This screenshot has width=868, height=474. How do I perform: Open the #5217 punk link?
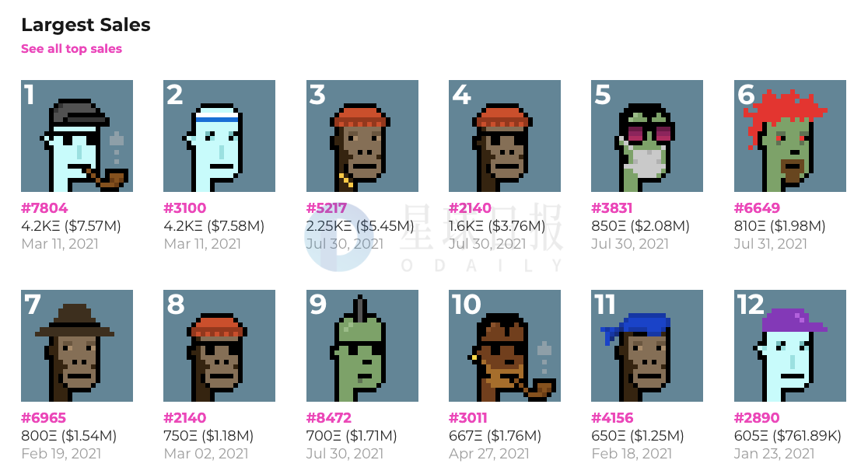(x=327, y=208)
